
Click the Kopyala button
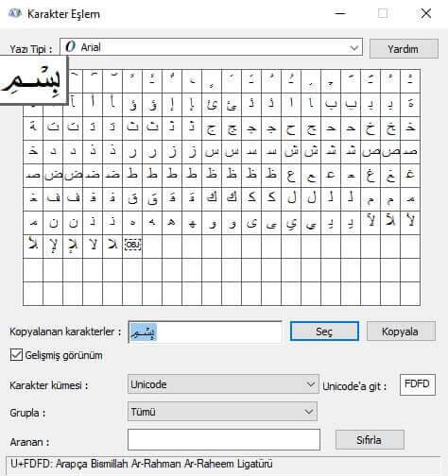coord(401,331)
